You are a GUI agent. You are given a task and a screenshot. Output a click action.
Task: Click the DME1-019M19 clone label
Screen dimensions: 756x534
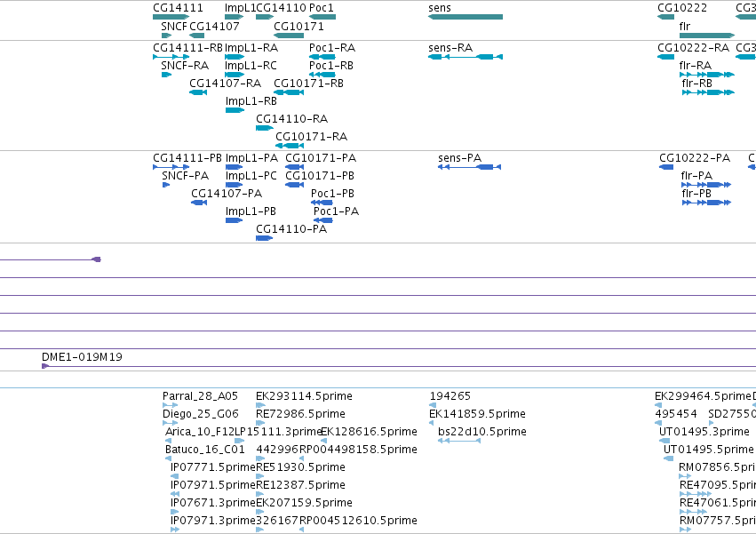82,357
